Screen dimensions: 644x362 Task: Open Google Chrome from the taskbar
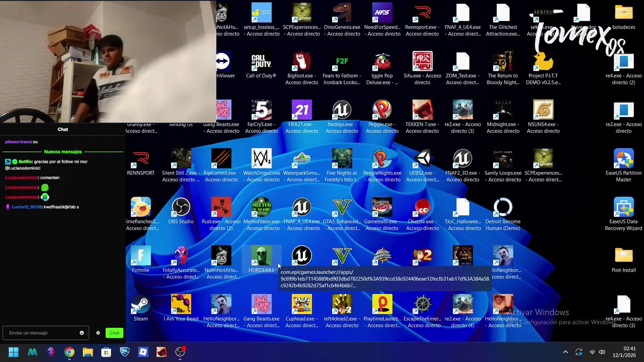tap(69, 352)
